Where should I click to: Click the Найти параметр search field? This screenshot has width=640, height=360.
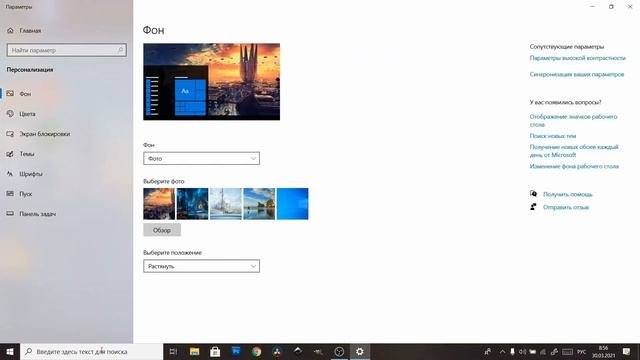pyautogui.click(x=67, y=50)
